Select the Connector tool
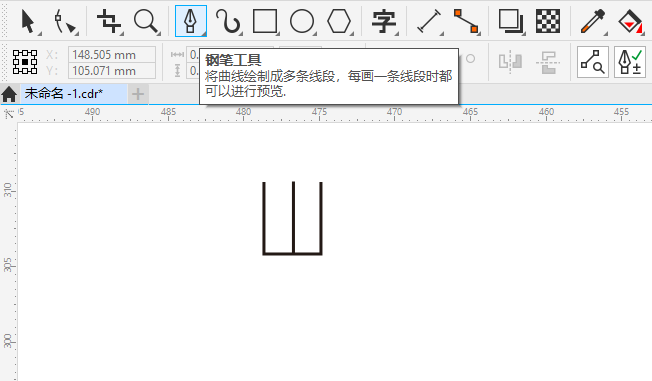 pos(466,21)
